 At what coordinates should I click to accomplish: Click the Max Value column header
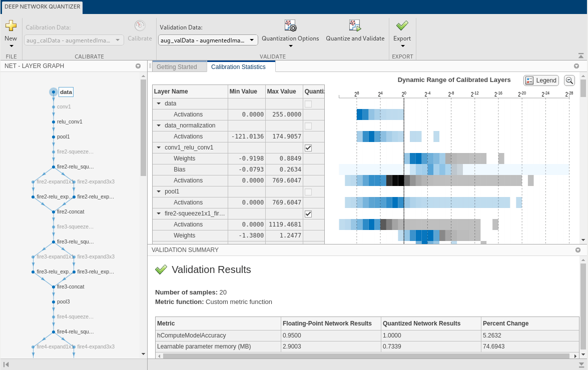282,91
